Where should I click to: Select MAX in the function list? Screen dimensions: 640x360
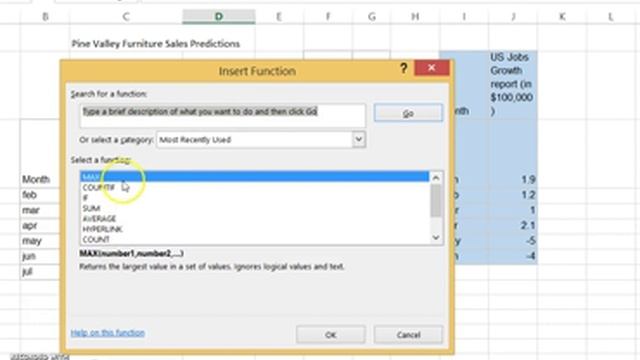(x=254, y=177)
